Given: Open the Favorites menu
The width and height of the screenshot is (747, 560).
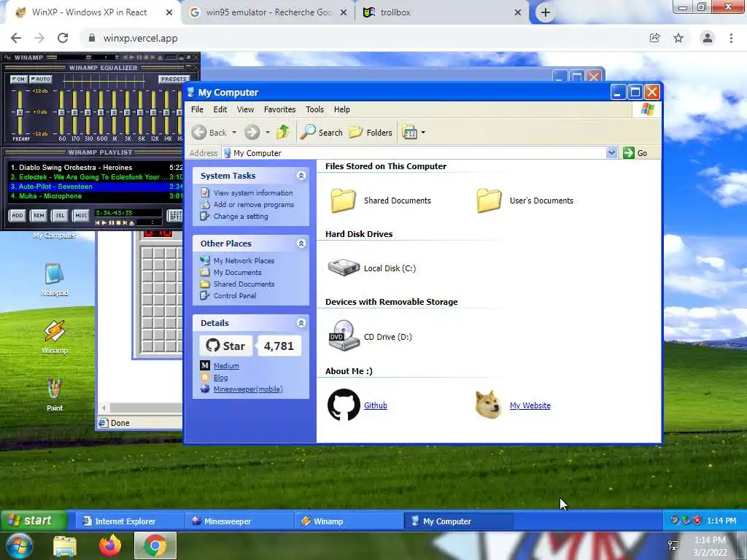Looking at the screenshot, I should click(279, 109).
